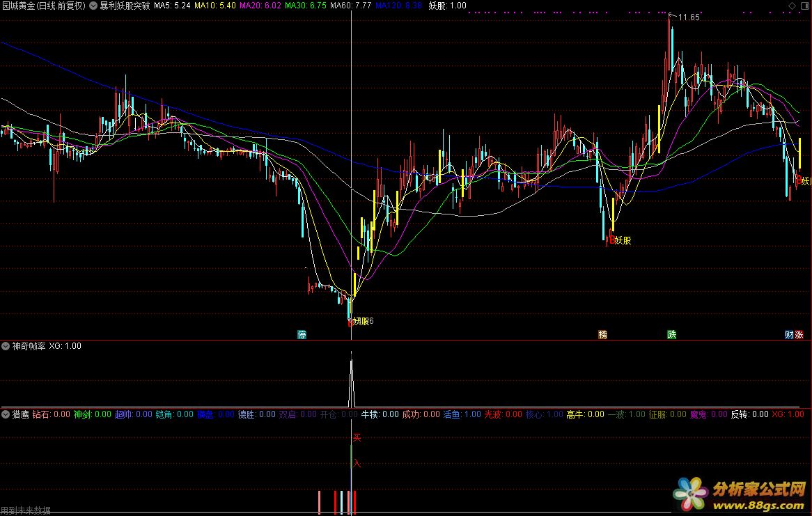Click the red B buy marker beside 妖股
Image resolution: width=812 pixels, height=516 pixels.
[611, 240]
